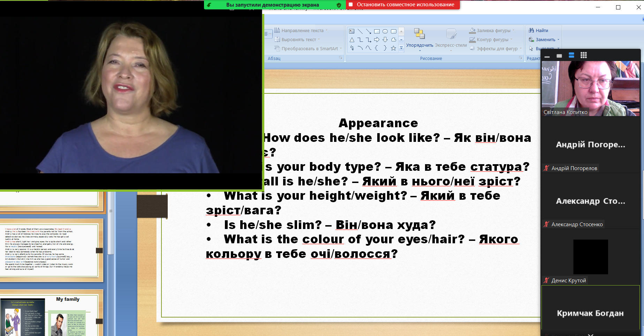This screenshot has height=336, width=644.
Task: Insert the right brace shape
Action: point(385,48)
